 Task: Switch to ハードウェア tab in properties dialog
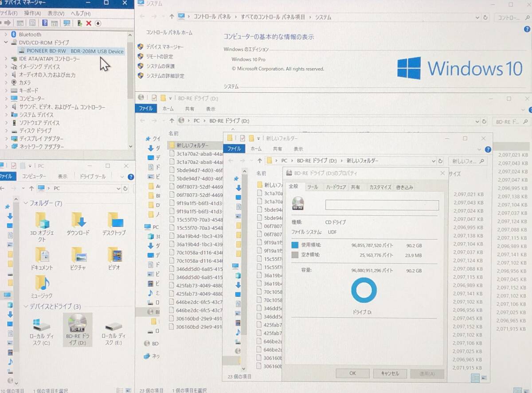(336, 187)
